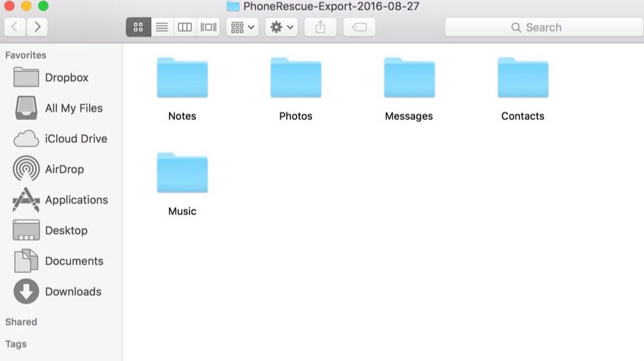This screenshot has height=361, width=644.
Task: Select the Photos folder icon
Action: [295, 78]
